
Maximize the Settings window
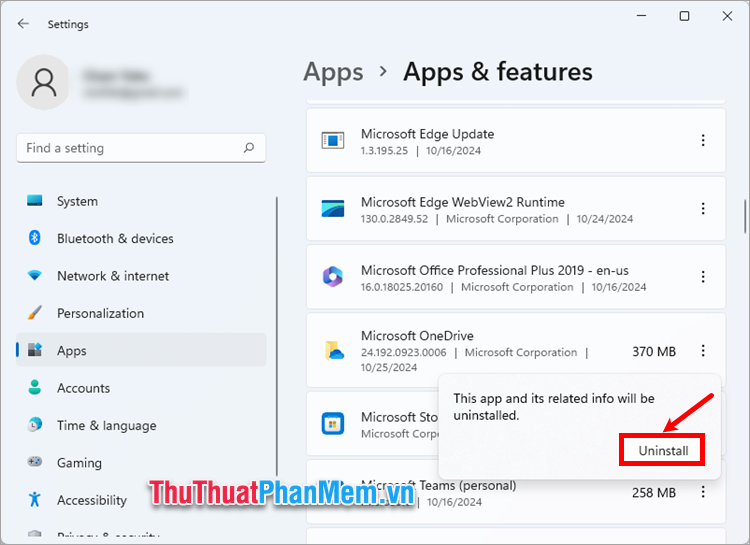coord(684,16)
